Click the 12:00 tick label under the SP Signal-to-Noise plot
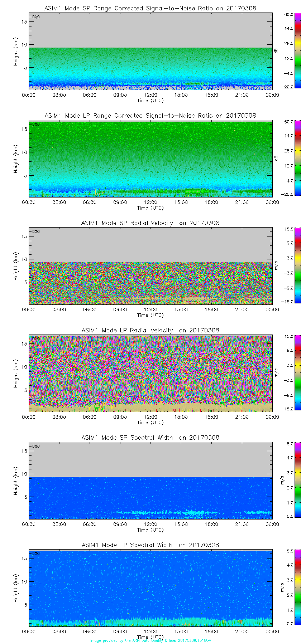 click(x=150, y=95)
